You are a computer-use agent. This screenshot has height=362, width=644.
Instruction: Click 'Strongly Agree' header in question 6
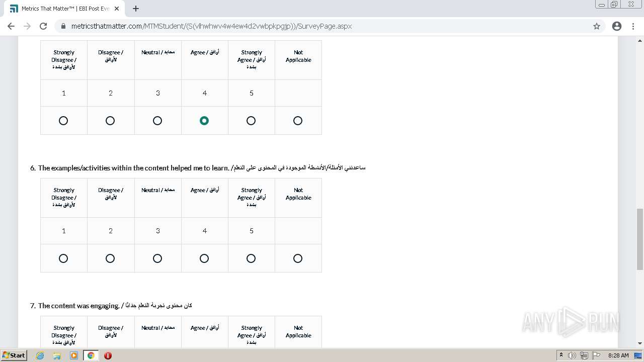[x=252, y=198]
